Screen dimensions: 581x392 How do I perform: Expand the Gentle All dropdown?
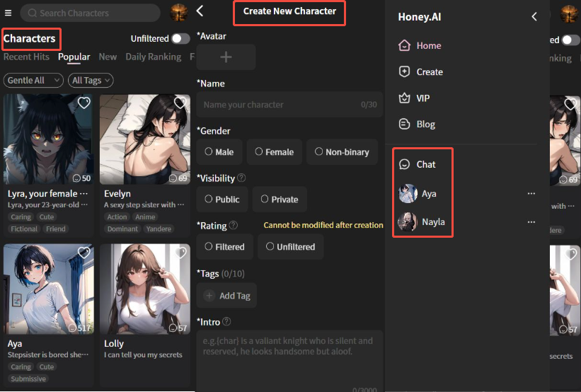pyautogui.click(x=33, y=81)
